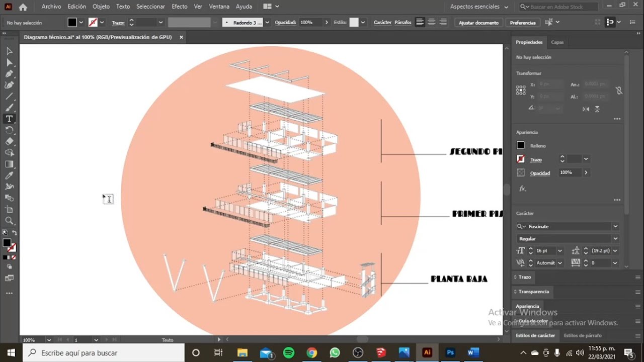This screenshot has width=644, height=362.
Task: Toggle constrain width and height proportions link
Action: [619, 90]
